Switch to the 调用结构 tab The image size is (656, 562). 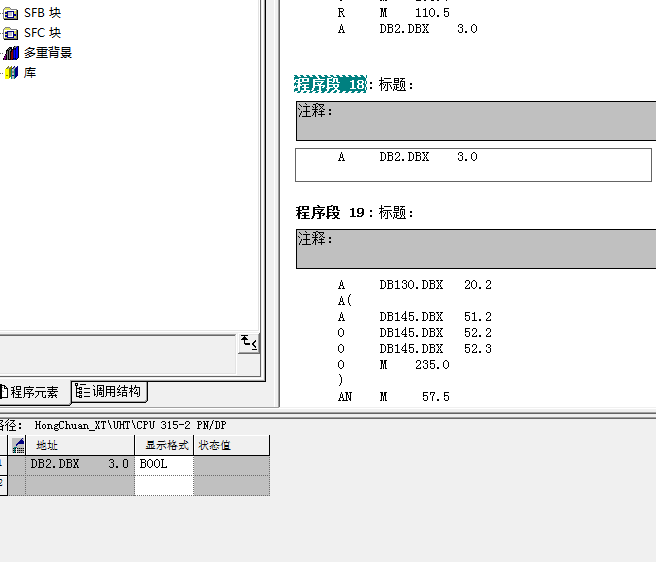point(109,391)
